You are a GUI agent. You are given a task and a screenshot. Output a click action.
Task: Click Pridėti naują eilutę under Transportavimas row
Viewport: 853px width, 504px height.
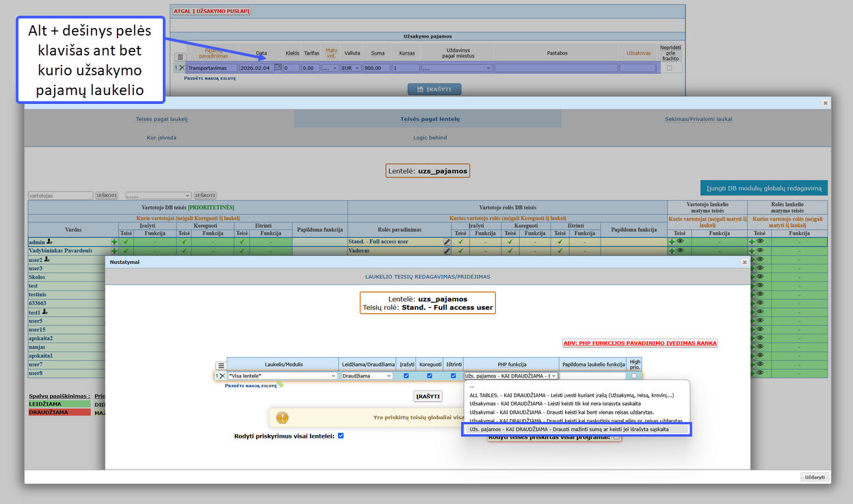[x=209, y=79]
